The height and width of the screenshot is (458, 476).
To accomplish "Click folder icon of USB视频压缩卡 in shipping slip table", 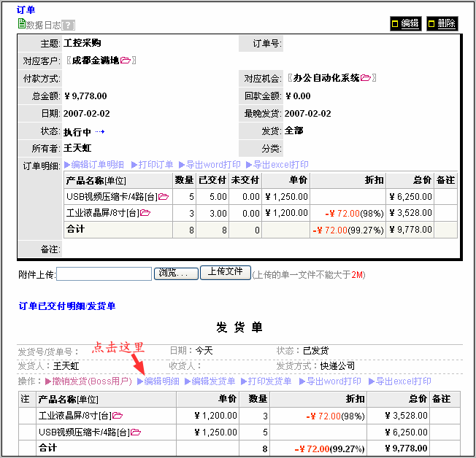I will [135, 432].
